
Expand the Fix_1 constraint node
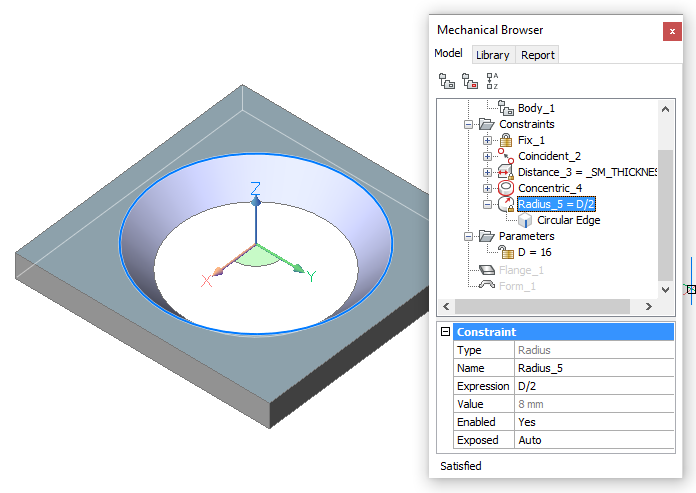tap(488, 141)
